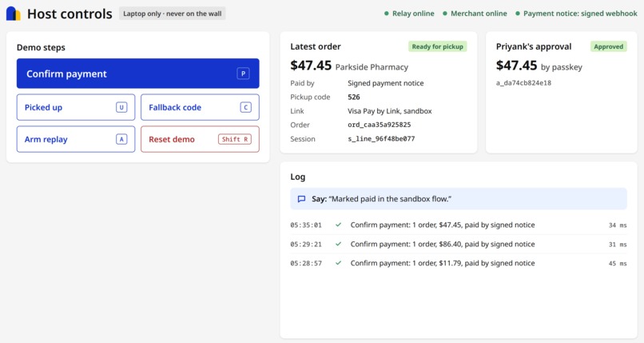Click the Relay online status indicator

coord(409,14)
